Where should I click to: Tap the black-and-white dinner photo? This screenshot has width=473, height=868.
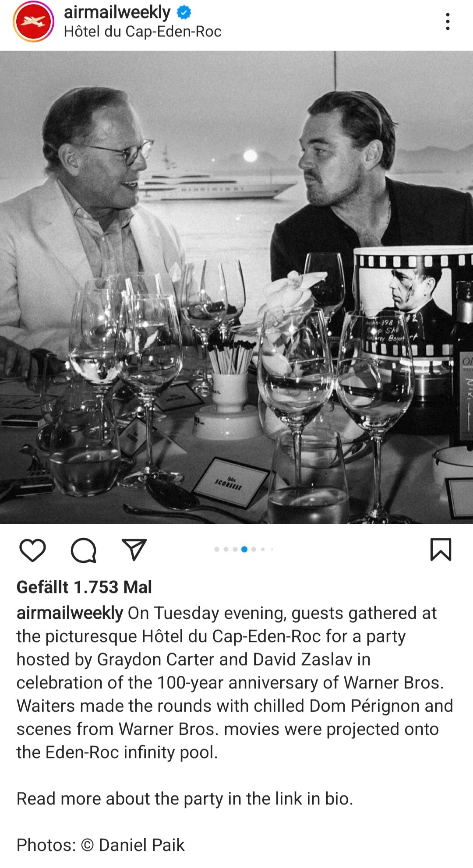[x=236, y=287]
